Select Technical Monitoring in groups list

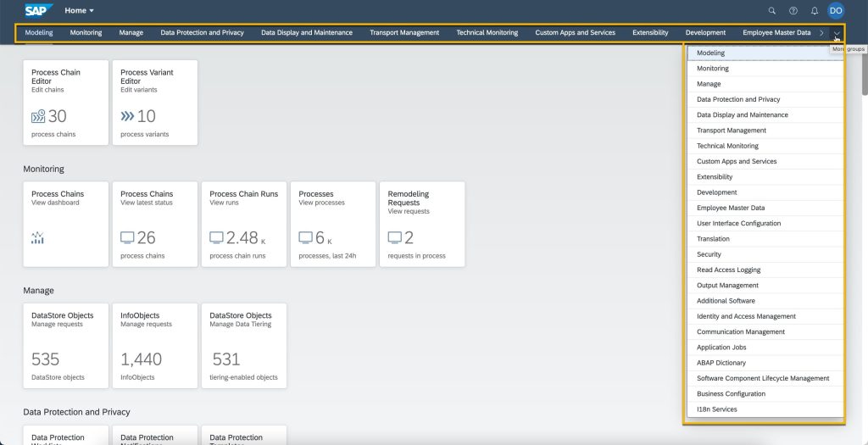765,146
